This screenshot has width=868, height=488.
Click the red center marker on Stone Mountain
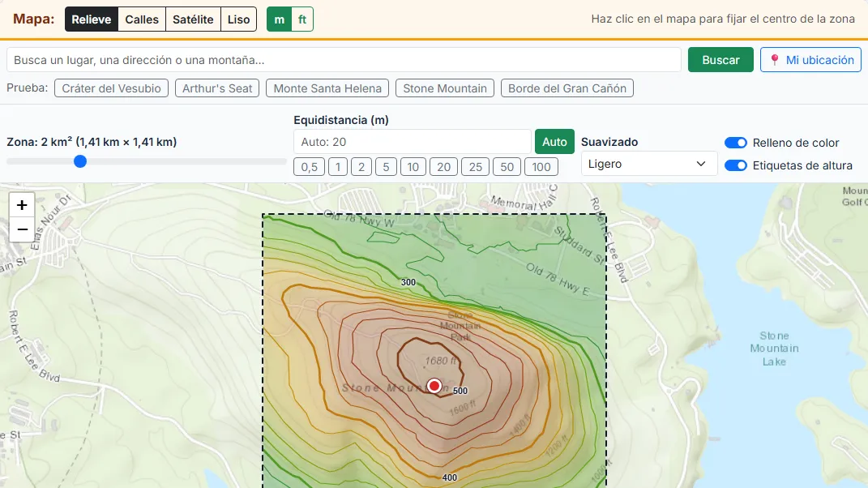(434, 386)
